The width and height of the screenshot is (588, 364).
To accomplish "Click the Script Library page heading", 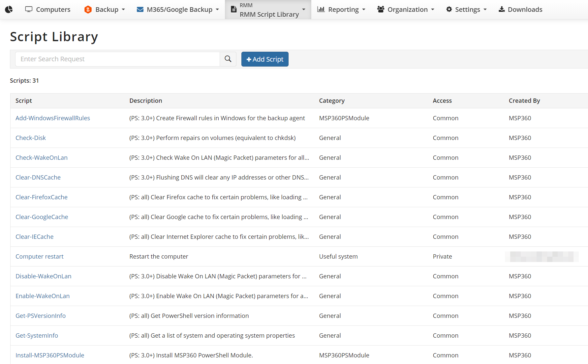I will coord(54,37).
